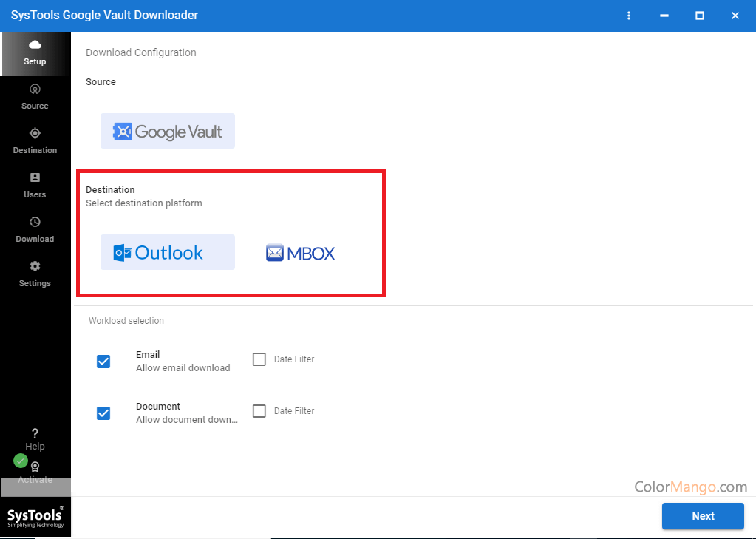Open the Destination target icon in sidebar
Viewport: 756px width, 539px height.
[x=35, y=134]
